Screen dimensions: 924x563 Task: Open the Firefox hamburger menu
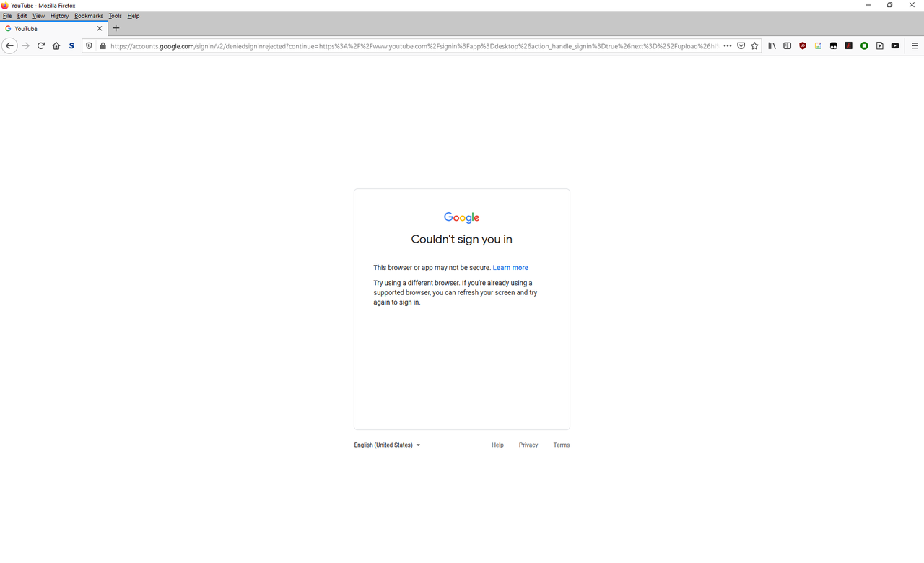pos(915,45)
